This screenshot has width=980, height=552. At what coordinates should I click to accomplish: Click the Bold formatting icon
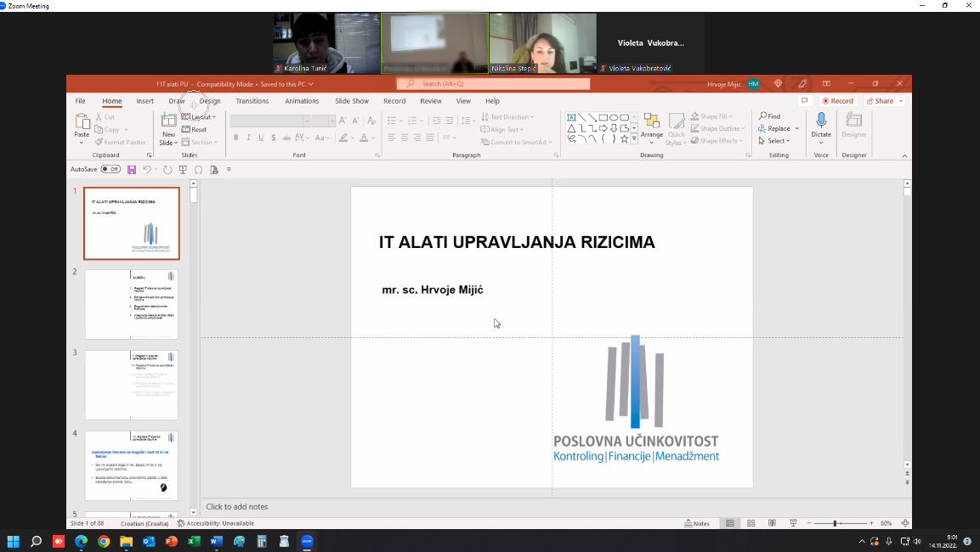tap(235, 138)
